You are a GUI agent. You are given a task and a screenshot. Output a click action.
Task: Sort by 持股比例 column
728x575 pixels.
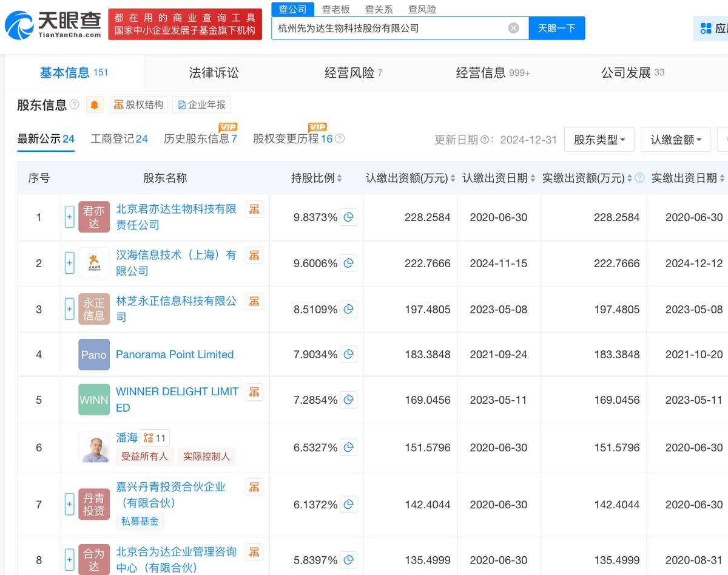coord(316,178)
